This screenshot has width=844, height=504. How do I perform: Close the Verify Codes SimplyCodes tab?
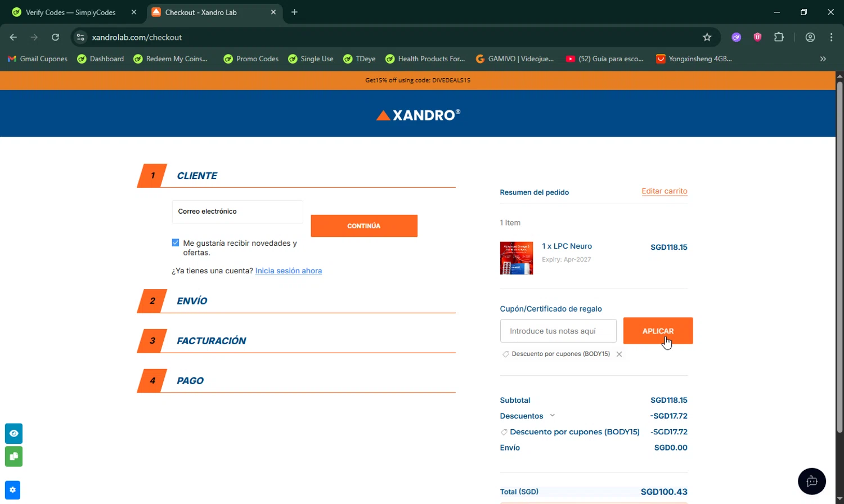pyautogui.click(x=134, y=12)
